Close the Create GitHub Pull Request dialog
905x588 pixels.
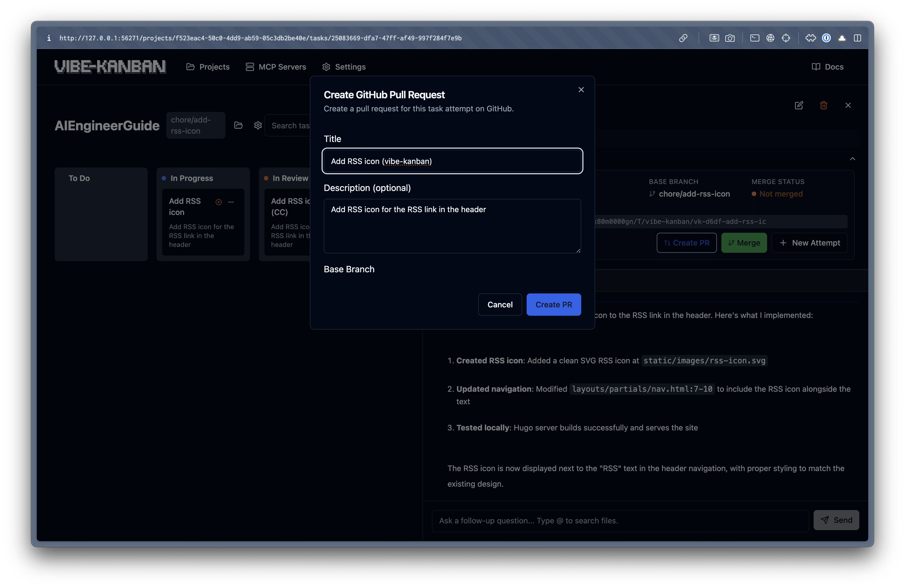click(581, 90)
